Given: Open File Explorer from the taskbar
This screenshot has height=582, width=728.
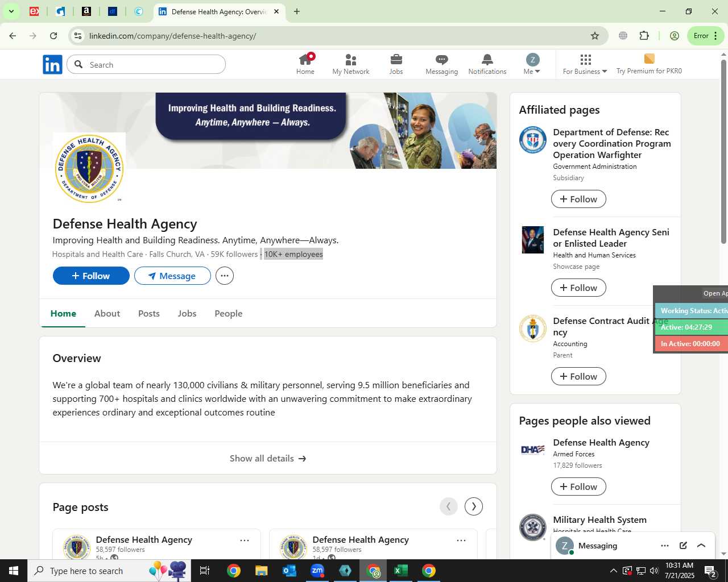Looking at the screenshot, I should 261,571.
